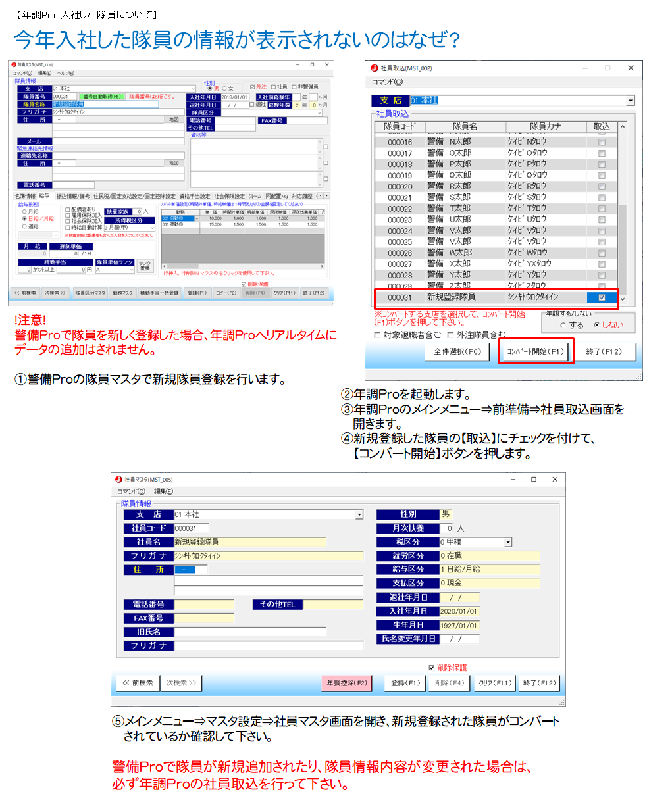Image resolution: width=672 pixels, height=796 pixels.
Task: Click the 隊員マスタ window title icon
Action: (x=13, y=64)
